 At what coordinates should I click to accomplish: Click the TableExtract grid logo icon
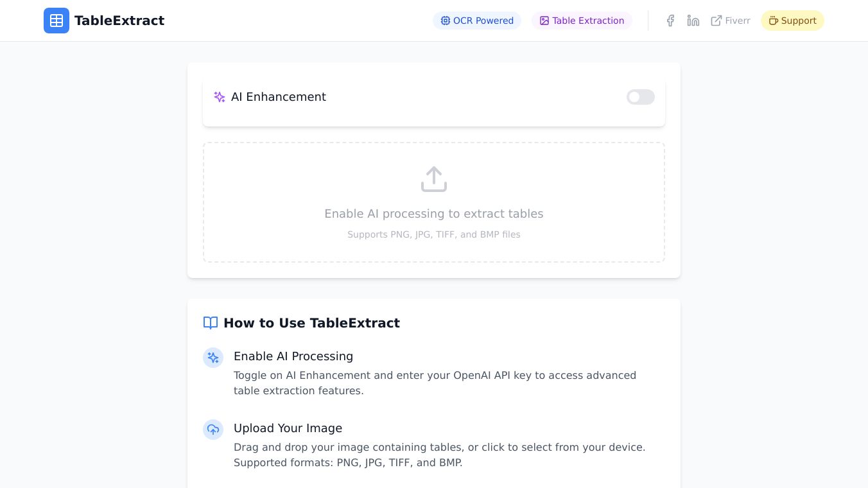point(56,21)
